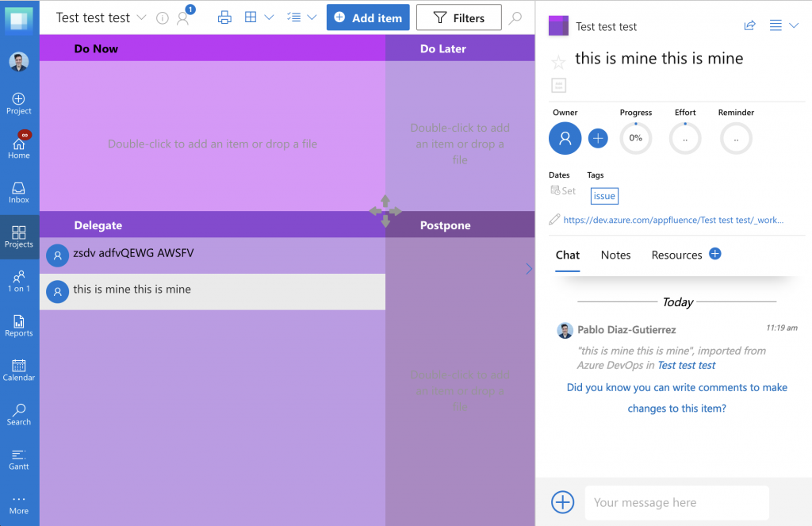Open the 1 on 1 section
This screenshot has height=526, width=812.
pos(18,282)
